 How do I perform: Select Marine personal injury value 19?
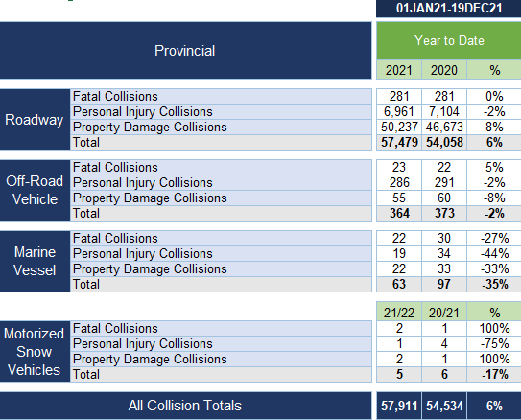tap(399, 254)
